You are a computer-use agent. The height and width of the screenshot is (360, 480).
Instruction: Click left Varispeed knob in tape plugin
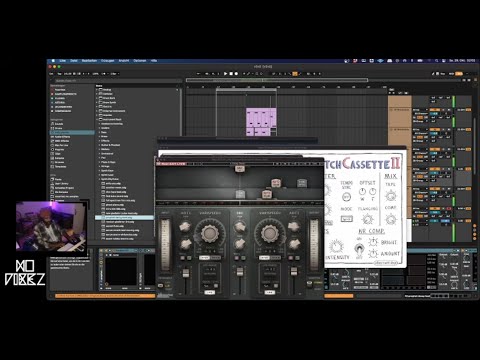point(209,233)
